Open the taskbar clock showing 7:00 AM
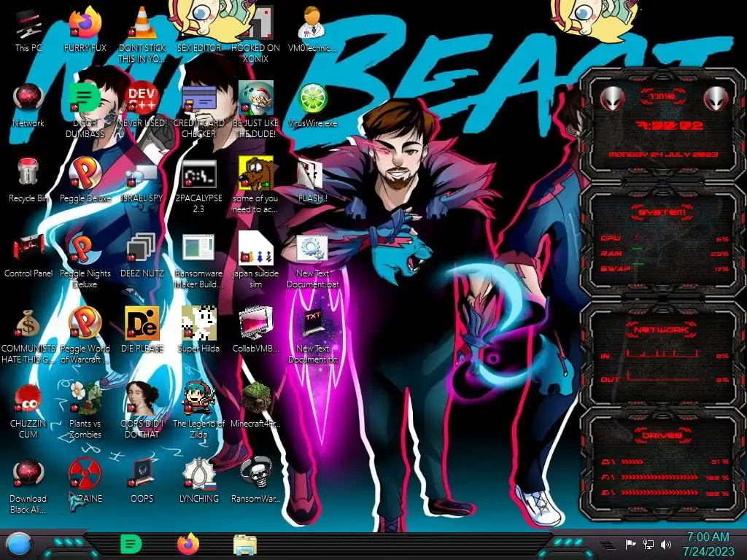The image size is (747, 560). pos(708,544)
